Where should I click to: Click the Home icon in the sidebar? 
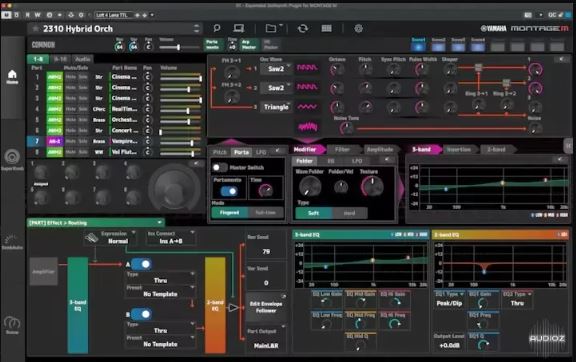tap(12, 76)
